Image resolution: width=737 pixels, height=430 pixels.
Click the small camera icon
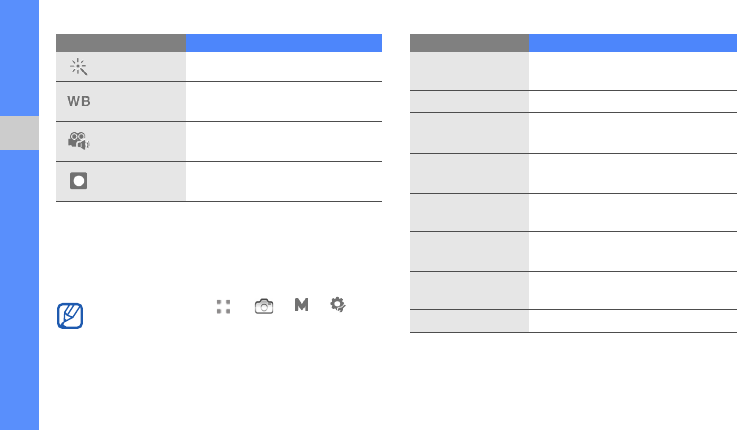coord(265,305)
